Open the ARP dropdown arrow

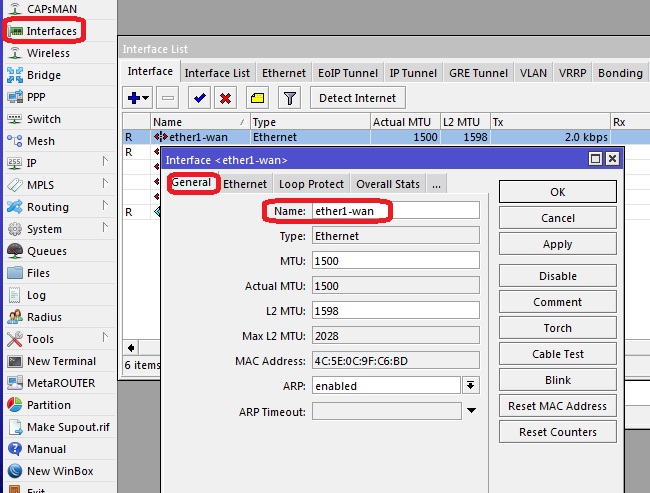[471, 386]
